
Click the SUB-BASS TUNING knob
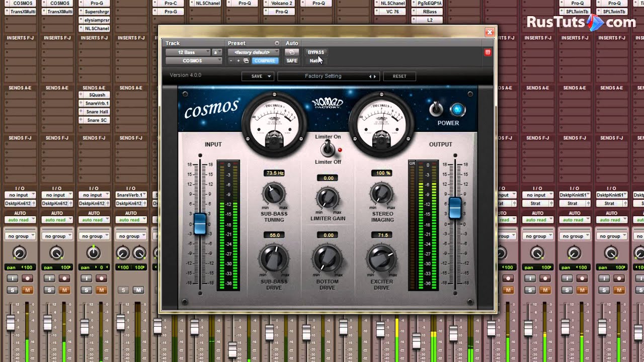pos(274,194)
